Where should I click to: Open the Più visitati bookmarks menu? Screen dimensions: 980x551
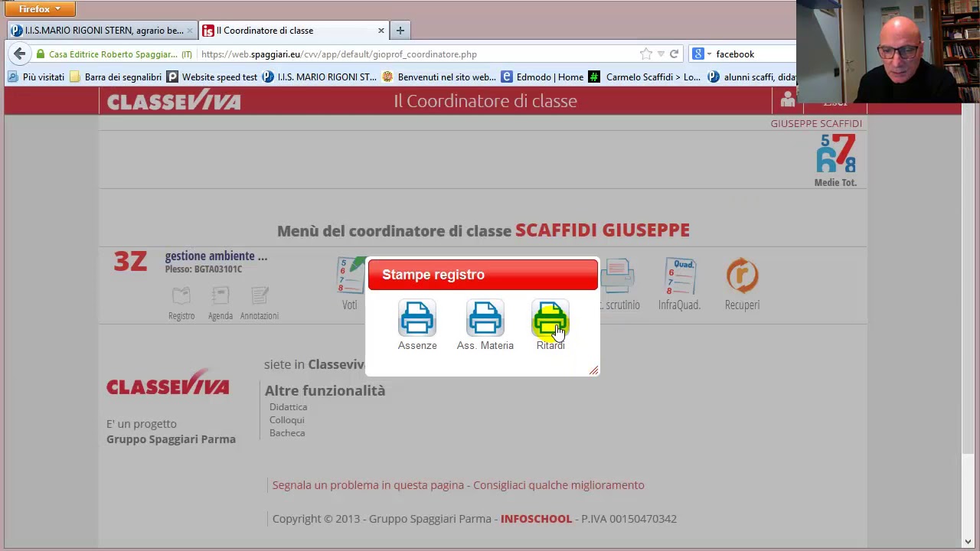click(36, 77)
